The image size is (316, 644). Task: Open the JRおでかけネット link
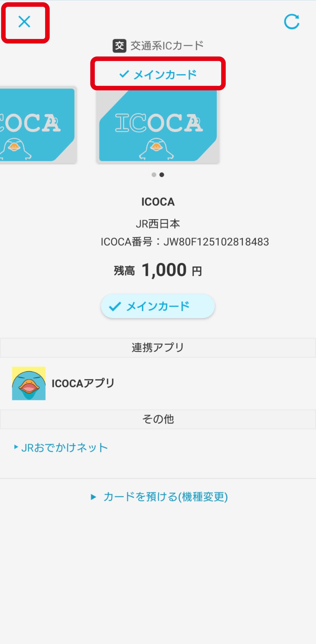click(x=65, y=448)
